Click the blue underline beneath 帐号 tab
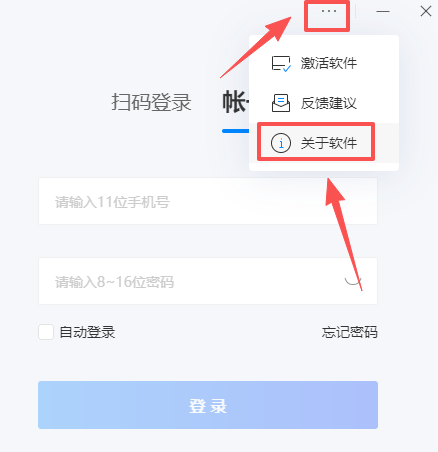This screenshot has width=438, height=452. (x=236, y=131)
